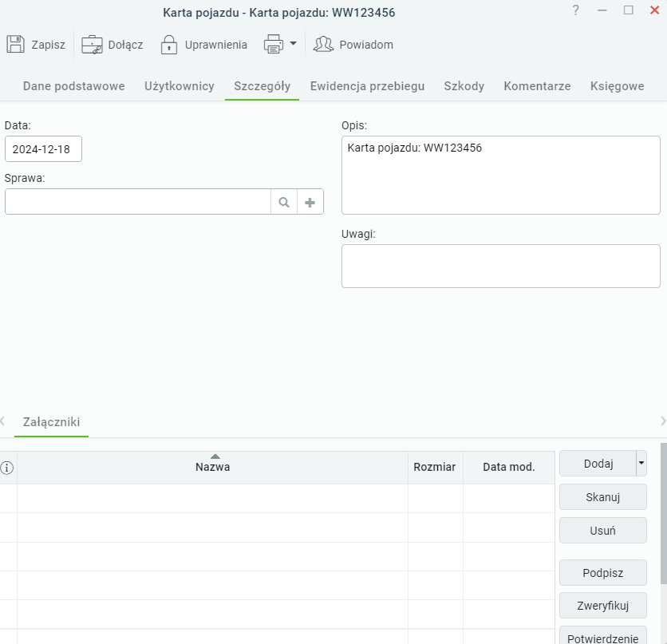Expand the Dodaj dropdown arrow
Image resolution: width=667 pixels, height=644 pixels.
[641, 463]
